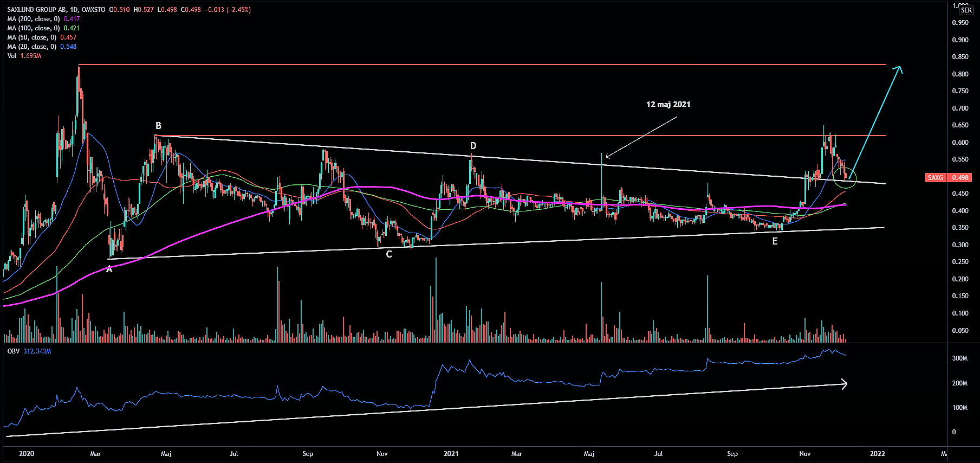
Task: Select the OBV indicator legend
Action: pyautogui.click(x=14, y=351)
